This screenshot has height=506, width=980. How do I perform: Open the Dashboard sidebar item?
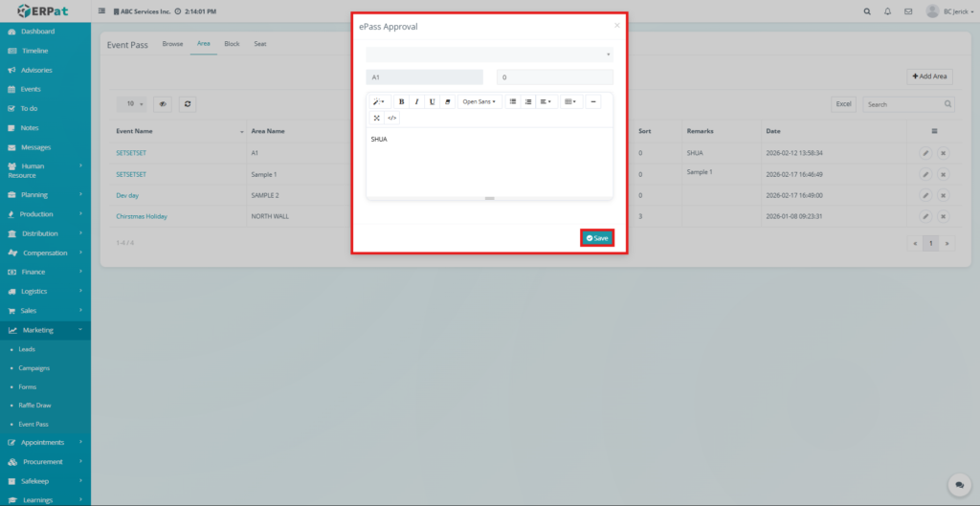[x=37, y=32]
